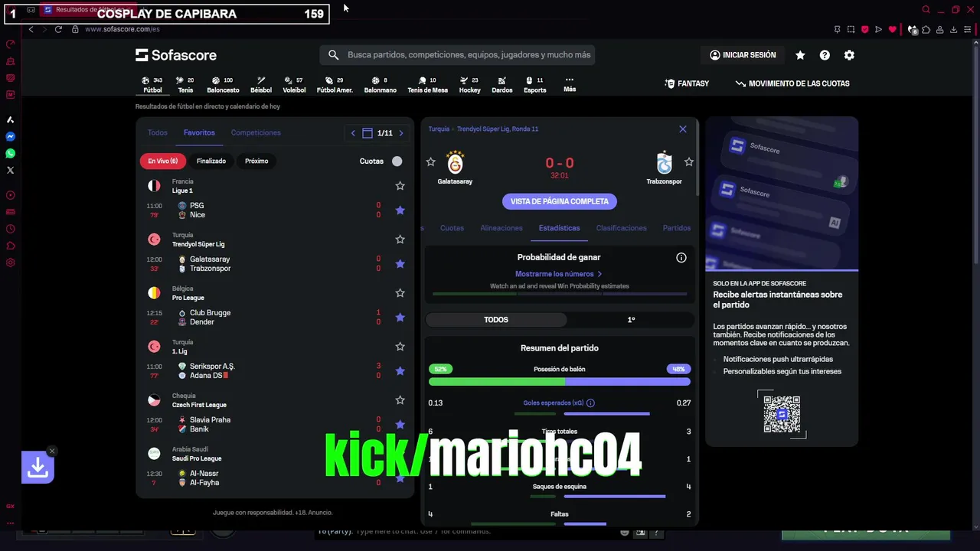Open the Más sports menu
Image resolution: width=980 pixels, height=551 pixels.
[x=570, y=84]
